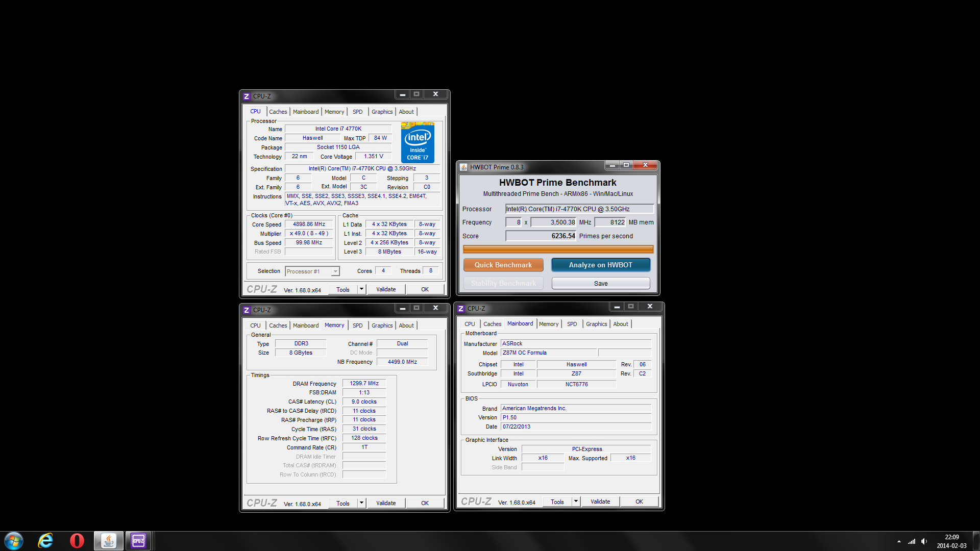Viewport: 980px width, 551px height.
Task: Select Memory tab in top CPU-Z window
Action: pos(334,112)
